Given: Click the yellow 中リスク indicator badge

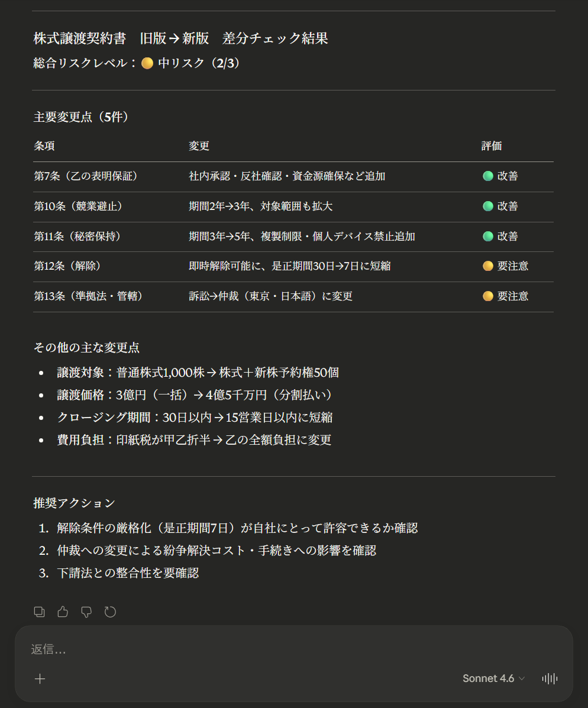Looking at the screenshot, I should pos(147,63).
